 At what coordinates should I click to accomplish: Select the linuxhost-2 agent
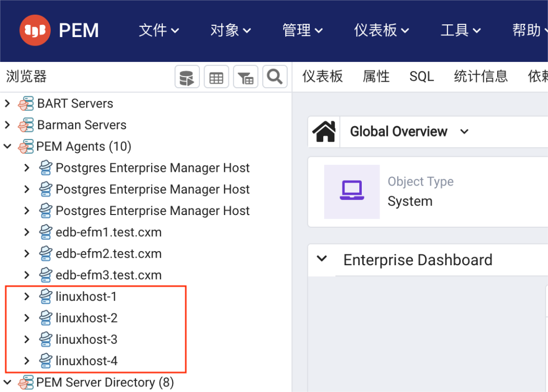tap(86, 318)
